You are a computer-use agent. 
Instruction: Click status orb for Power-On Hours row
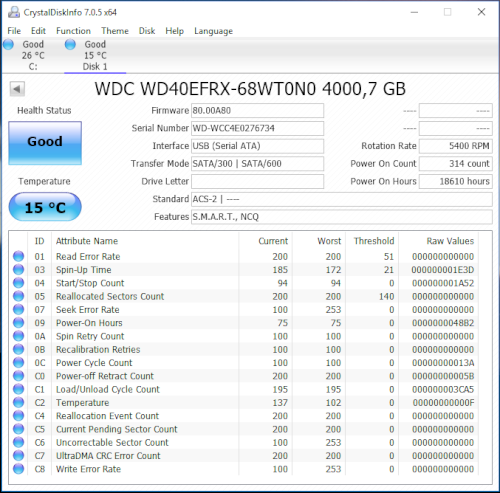click(x=19, y=323)
